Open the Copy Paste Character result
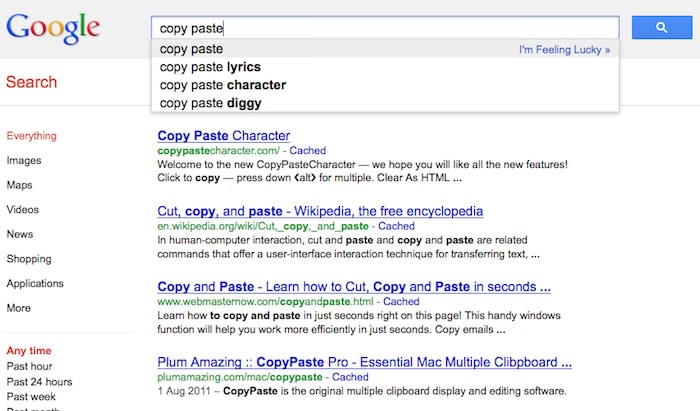700x411 pixels. pyautogui.click(x=224, y=136)
